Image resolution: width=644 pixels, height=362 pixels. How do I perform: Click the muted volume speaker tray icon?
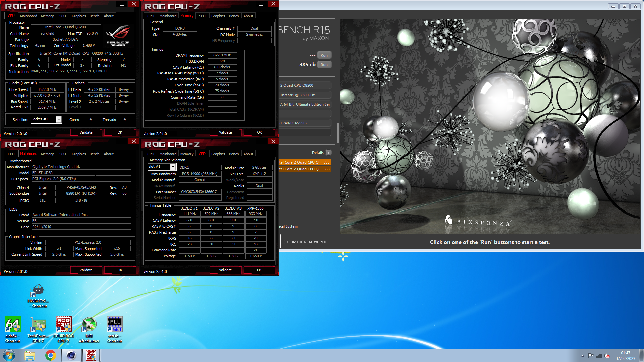[607, 356]
